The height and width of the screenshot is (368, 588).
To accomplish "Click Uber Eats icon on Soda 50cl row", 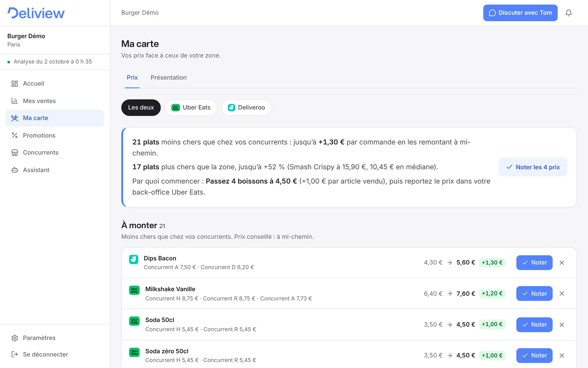I will pos(134,321).
